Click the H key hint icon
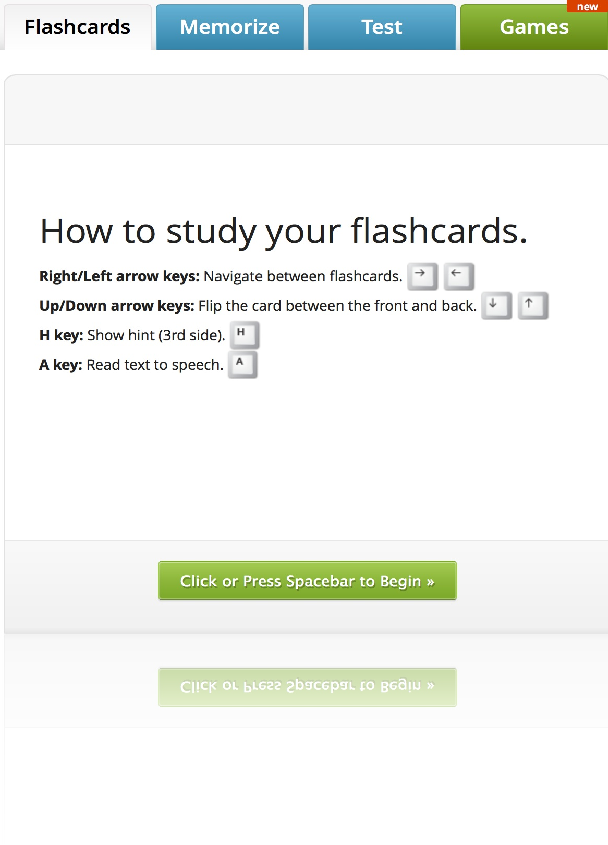The width and height of the screenshot is (608, 845). click(244, 335)
